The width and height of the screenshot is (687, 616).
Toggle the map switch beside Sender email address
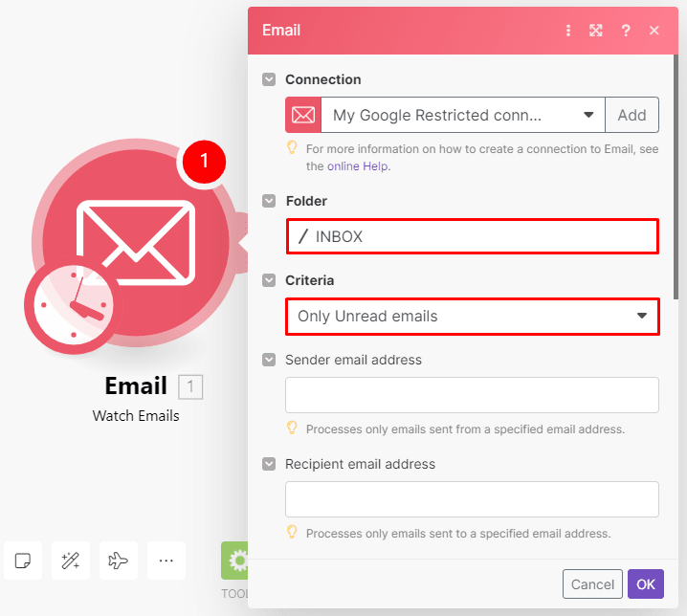coord(270,360)
